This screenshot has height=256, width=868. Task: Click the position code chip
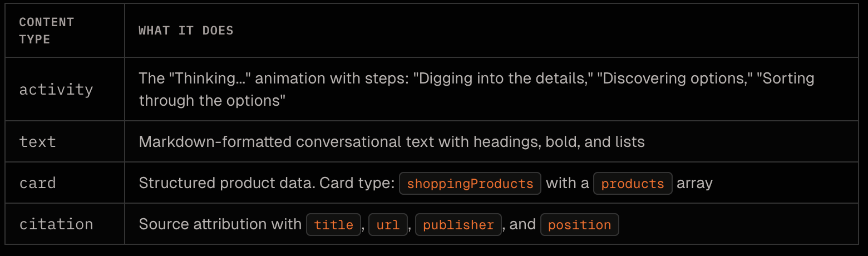579,224
